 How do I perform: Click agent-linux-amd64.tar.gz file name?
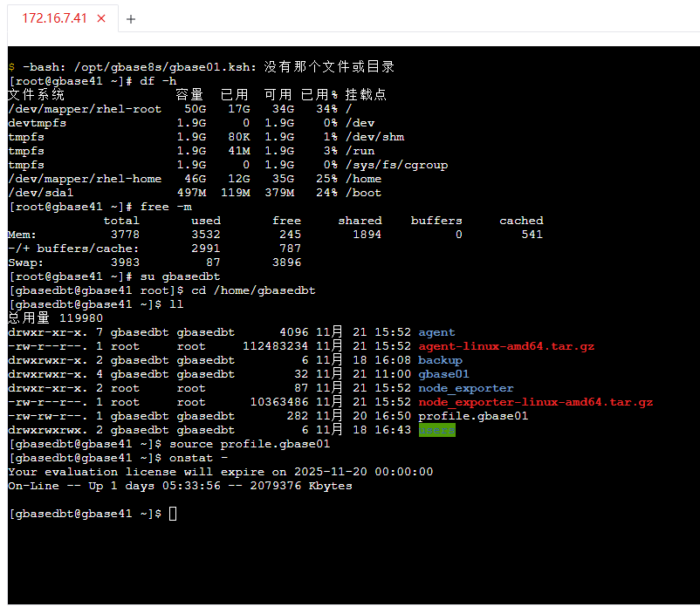point(506,346)
